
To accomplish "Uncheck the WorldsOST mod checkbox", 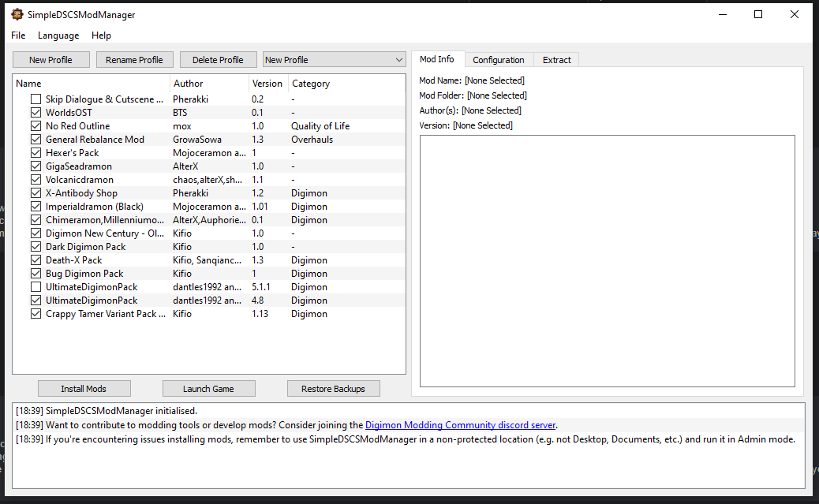I will click(36, 112).
